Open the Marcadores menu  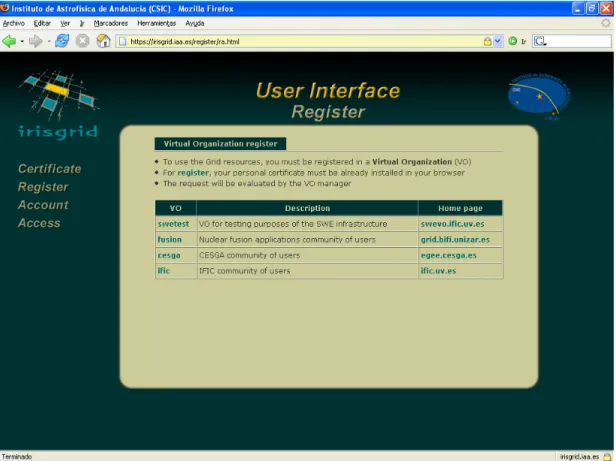pos(111,23)
